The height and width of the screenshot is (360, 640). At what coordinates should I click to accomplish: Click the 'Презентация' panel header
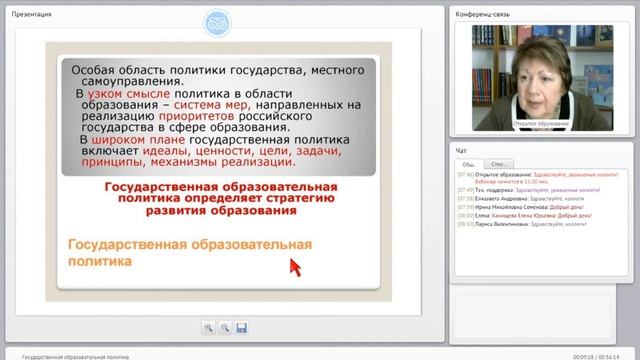31,14
